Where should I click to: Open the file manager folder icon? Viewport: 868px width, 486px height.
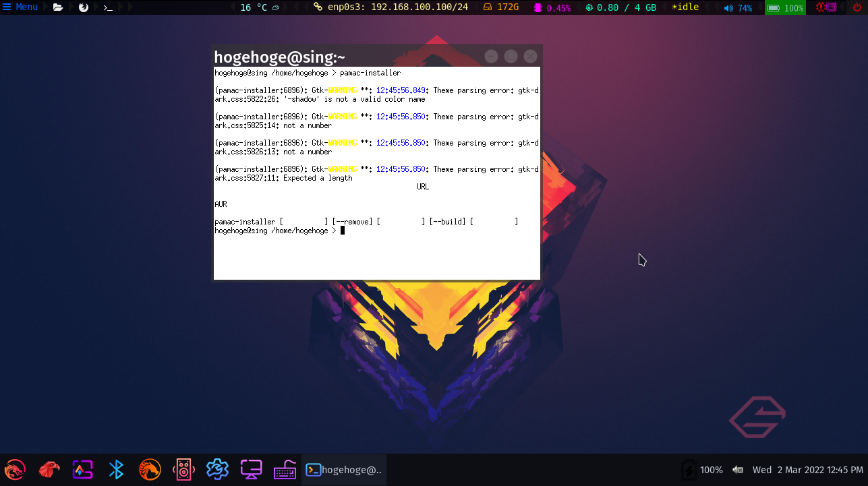click(58, 7)
